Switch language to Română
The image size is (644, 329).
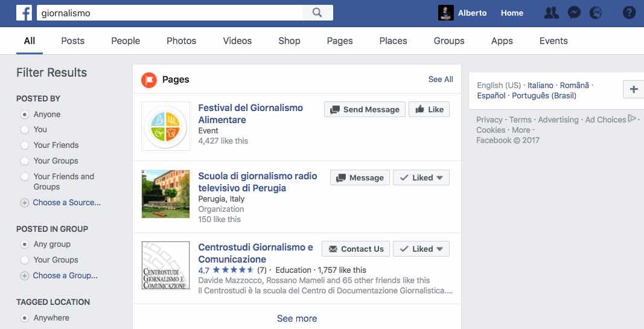(574, 86)
